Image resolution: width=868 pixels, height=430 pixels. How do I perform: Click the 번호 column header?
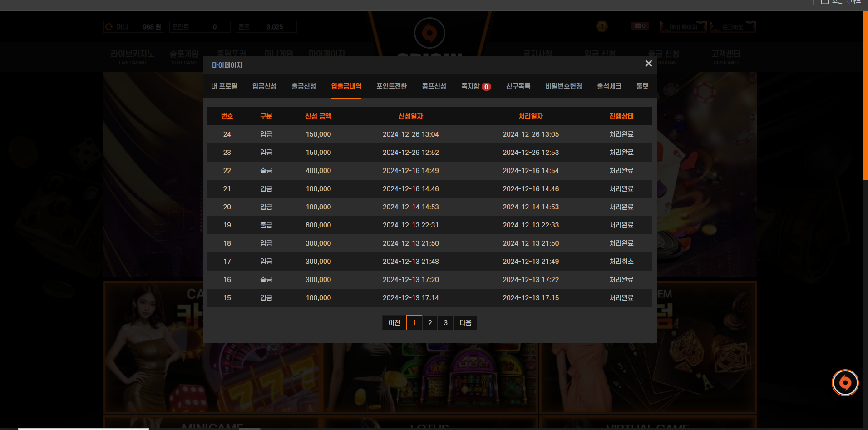point(227,116)
